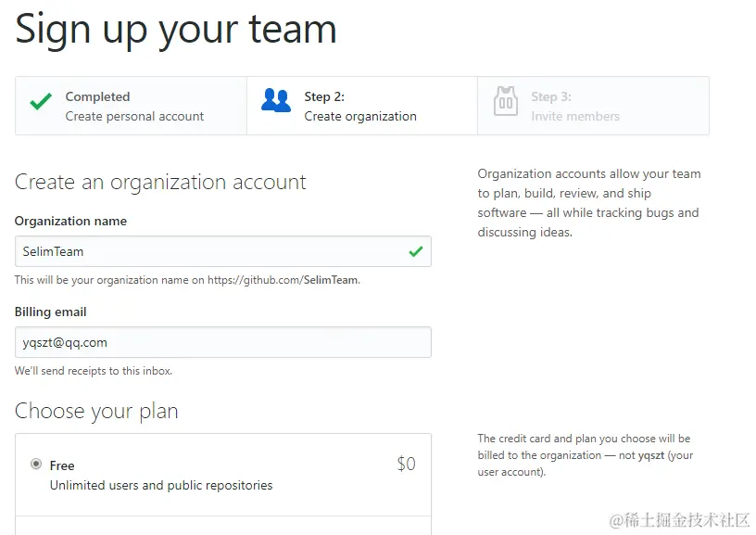Click the credit card billing note paragraph
756x535 pixels.
tap(586, 455)
